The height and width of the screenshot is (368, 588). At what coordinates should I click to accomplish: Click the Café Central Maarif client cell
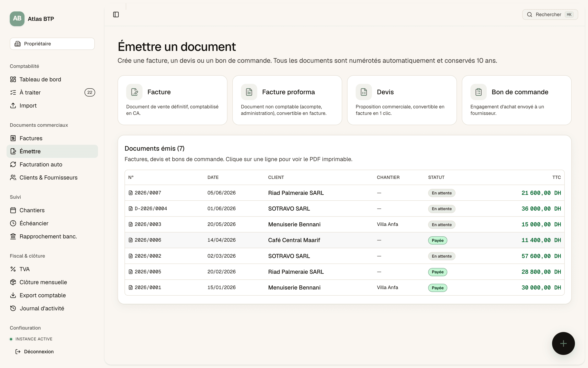[x=294, y=240]
